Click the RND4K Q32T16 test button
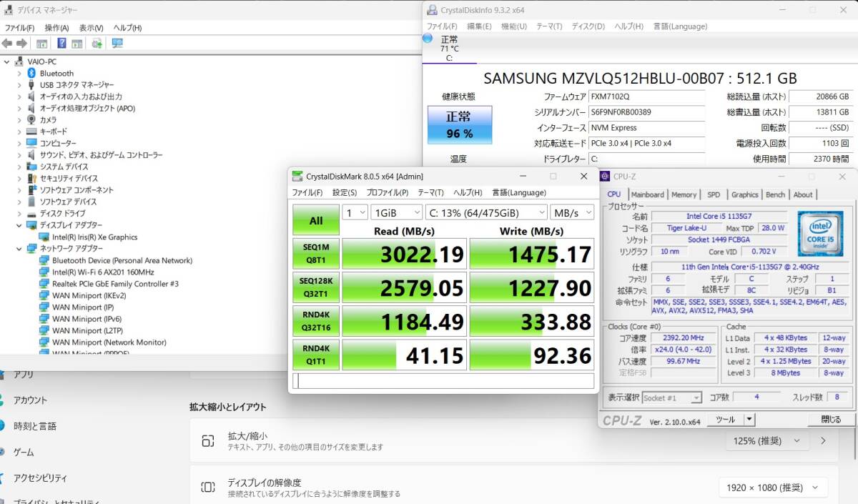Viewport: 858px width, 504px height. [316, 321]
